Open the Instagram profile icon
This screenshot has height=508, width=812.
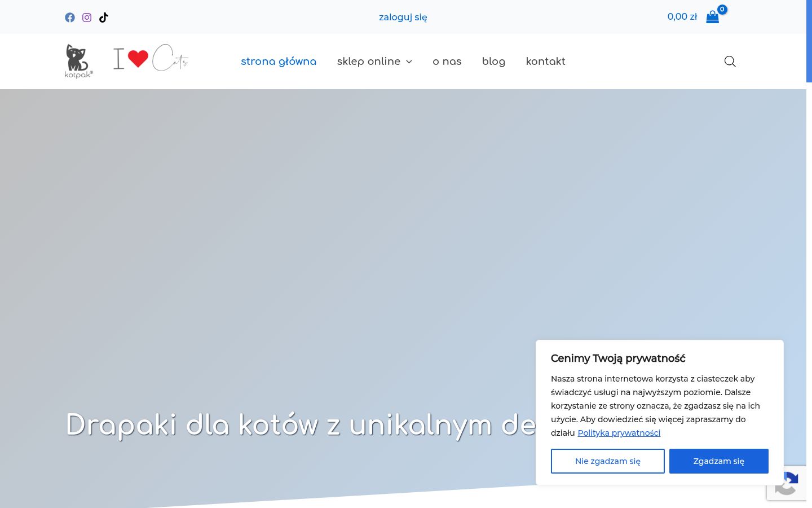87,17
